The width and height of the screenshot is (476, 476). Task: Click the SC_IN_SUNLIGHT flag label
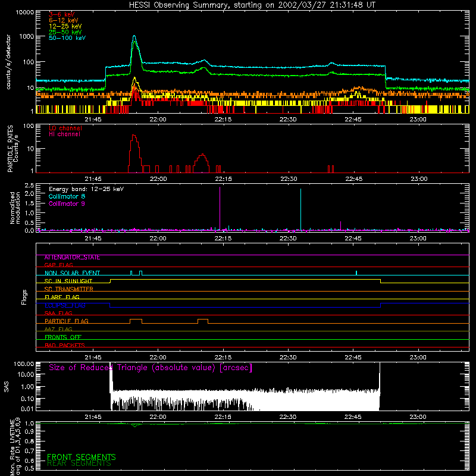coord(68,281)
